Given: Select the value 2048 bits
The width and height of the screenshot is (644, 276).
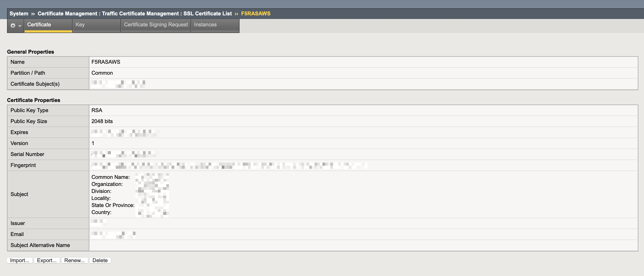Looking at the screenshot, I should pos(102,121).
